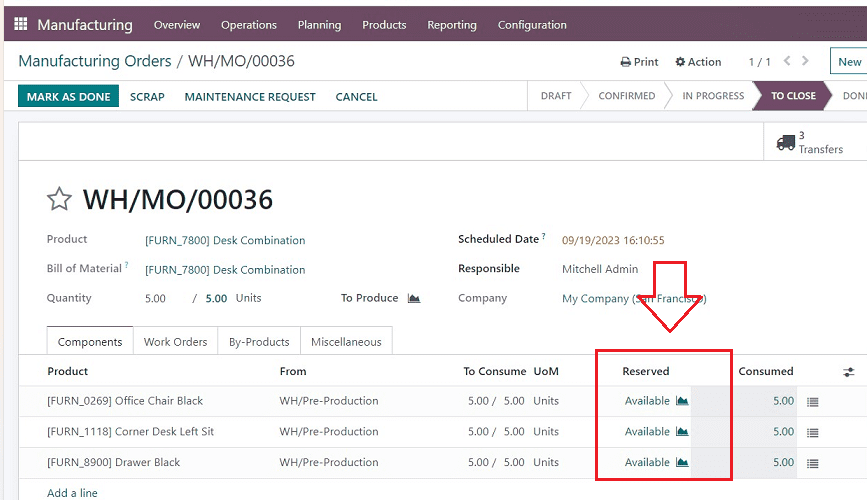Image resolution: width=867 pixels, height=500 pixels.
Task: Click Maintenance Request button
Action: pyautogui.click(x=250, y=97)
